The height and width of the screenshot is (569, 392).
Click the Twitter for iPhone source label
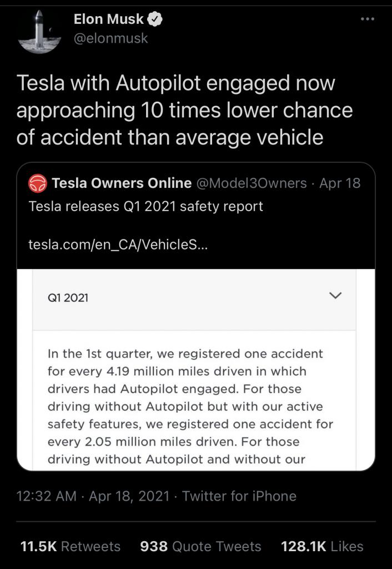coord(239,496)
